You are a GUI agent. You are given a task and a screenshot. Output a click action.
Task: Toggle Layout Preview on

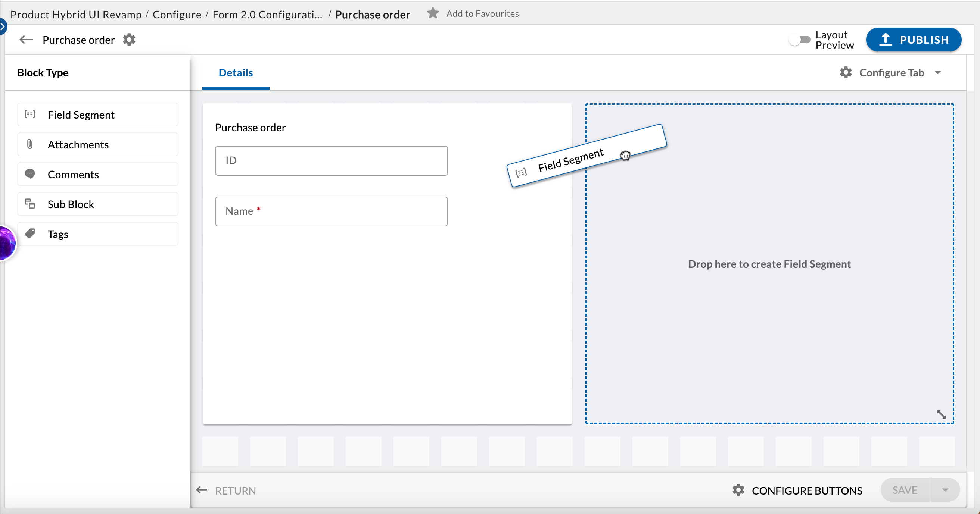pos(800,40)
